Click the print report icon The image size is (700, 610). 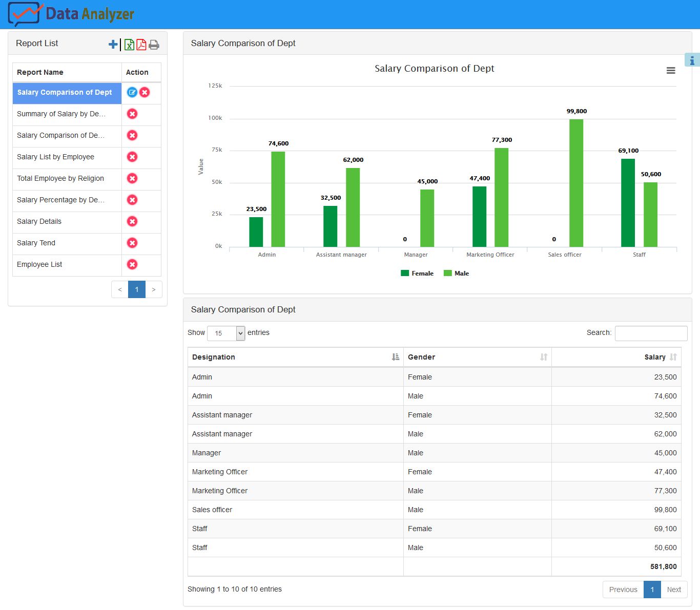coord(154,45)
